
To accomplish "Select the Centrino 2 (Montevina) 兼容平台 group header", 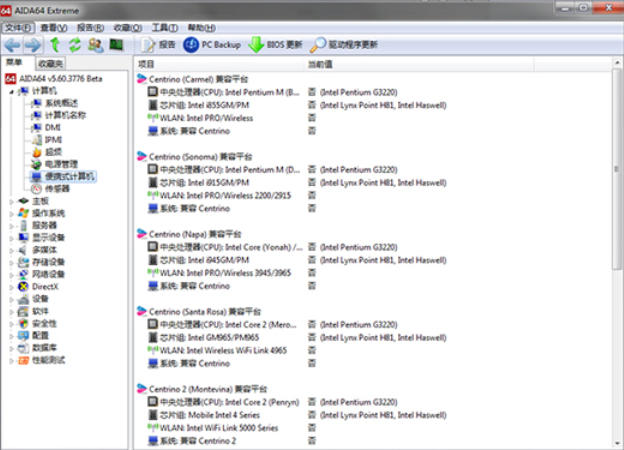I will tap(202, 389).
